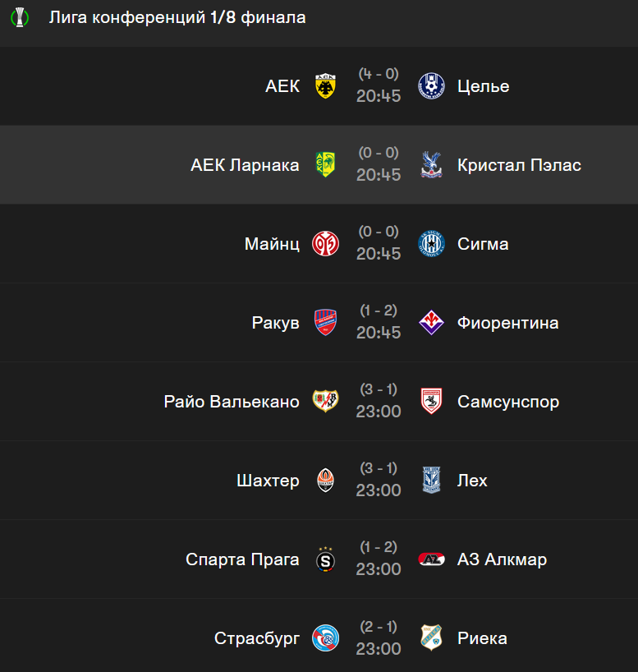Open Майнц vs Сигма 20:45 match time
This screenshot has height=672, width=638.
[379, 254]
